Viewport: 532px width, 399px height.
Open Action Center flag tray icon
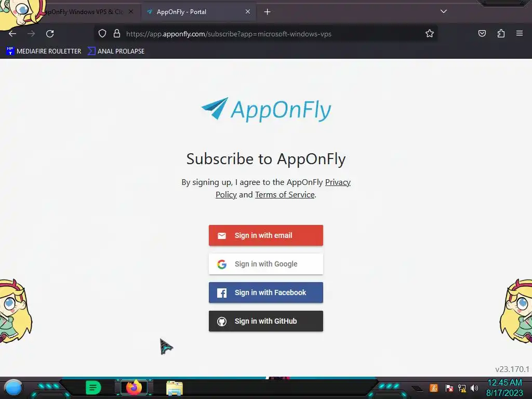(x=449, y=388)
